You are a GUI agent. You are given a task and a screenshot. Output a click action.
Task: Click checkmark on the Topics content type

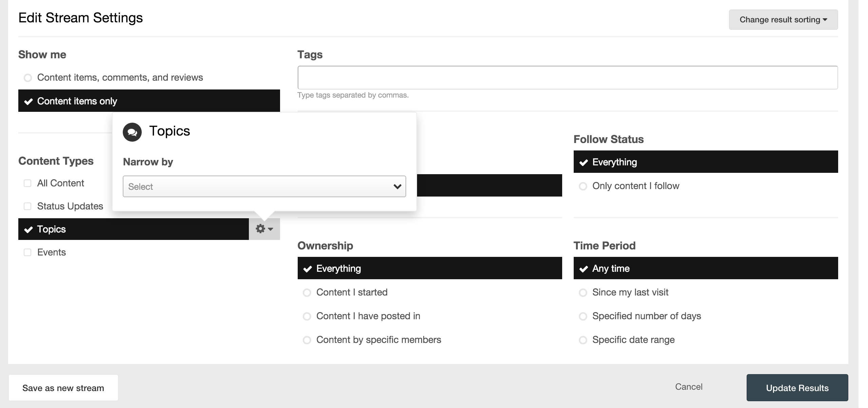tap(28, 229)
